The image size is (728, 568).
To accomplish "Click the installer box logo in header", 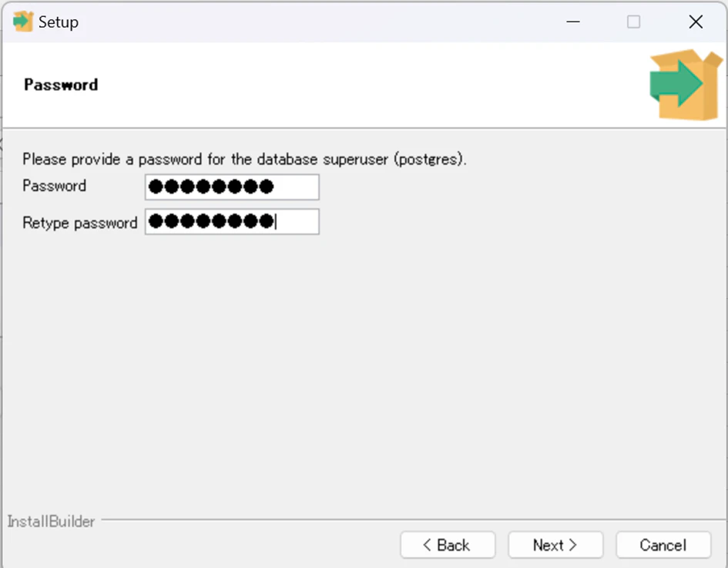I will [686, 85].
